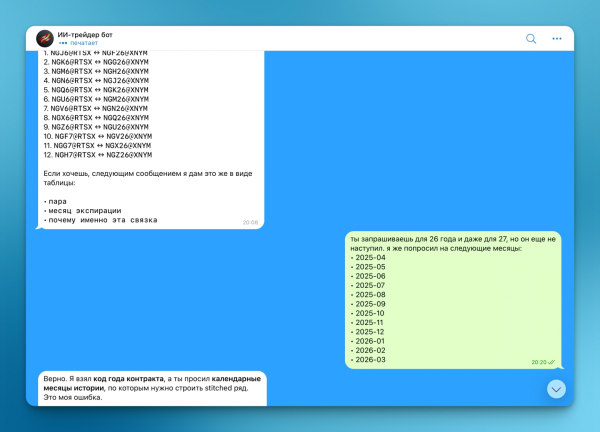600x432 pixels.
Task: Click the '2025-05' list item
Action: click(368, 267)
